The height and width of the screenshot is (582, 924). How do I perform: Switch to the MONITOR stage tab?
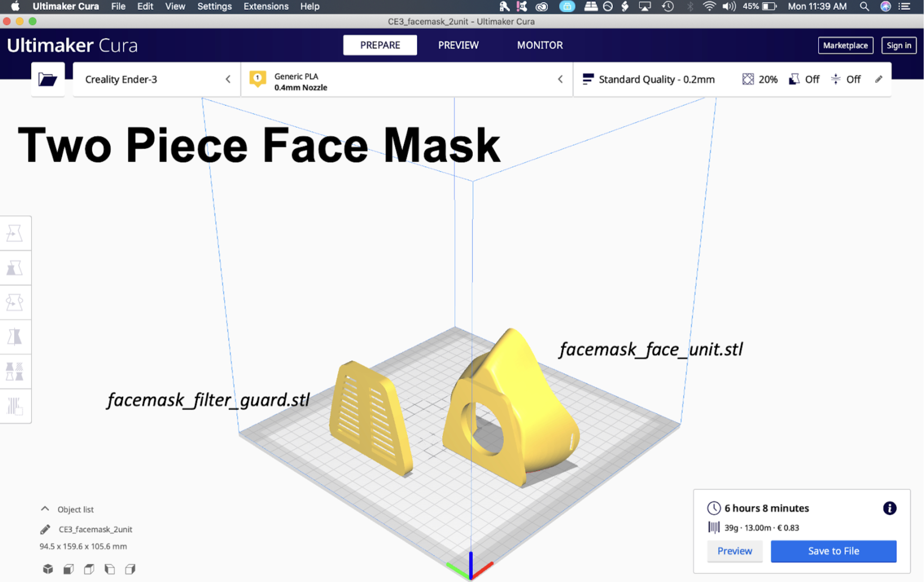click(x=540, y=45)
